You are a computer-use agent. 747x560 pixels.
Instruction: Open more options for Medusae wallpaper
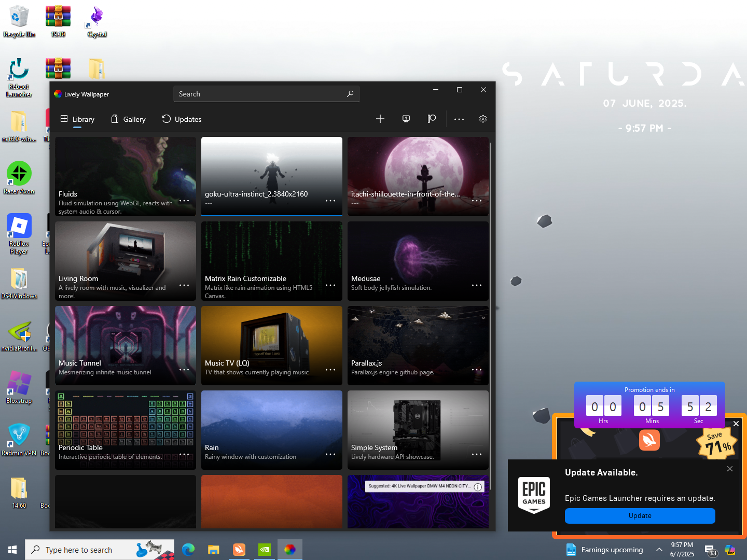coord(477,285)
